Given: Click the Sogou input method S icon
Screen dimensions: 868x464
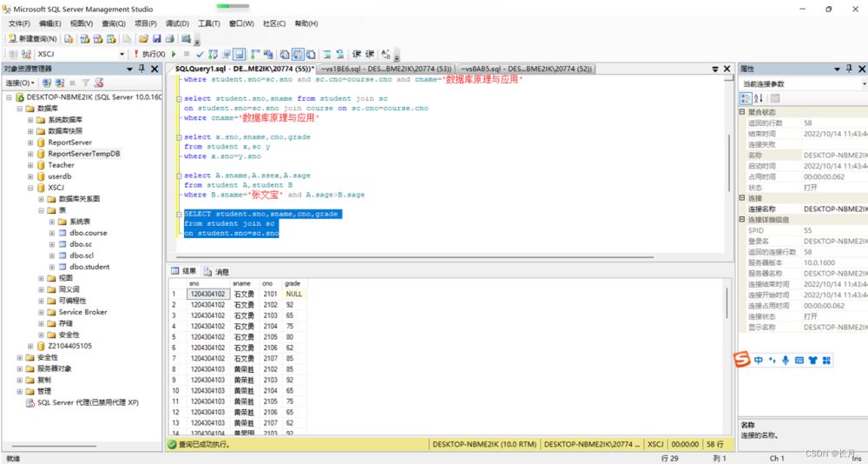Looking at the screenshot, I should [742, 360].
